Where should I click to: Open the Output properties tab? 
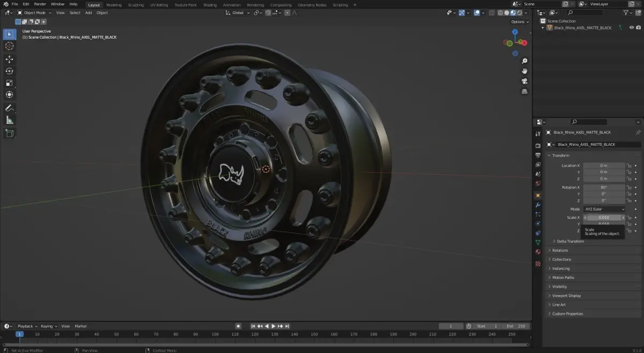tap(538, 155)
